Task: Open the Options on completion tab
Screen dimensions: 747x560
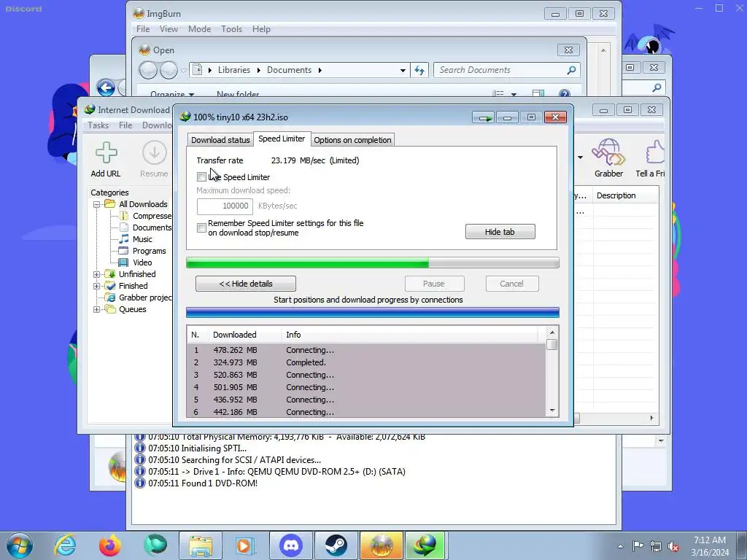Action: tap(352, 140)
